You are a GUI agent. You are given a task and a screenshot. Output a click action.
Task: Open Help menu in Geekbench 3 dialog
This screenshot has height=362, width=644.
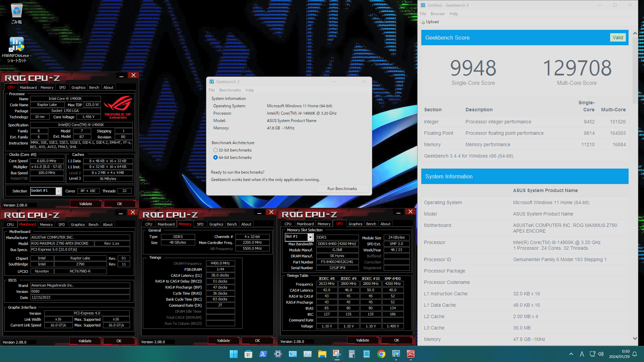click(250, 90)
